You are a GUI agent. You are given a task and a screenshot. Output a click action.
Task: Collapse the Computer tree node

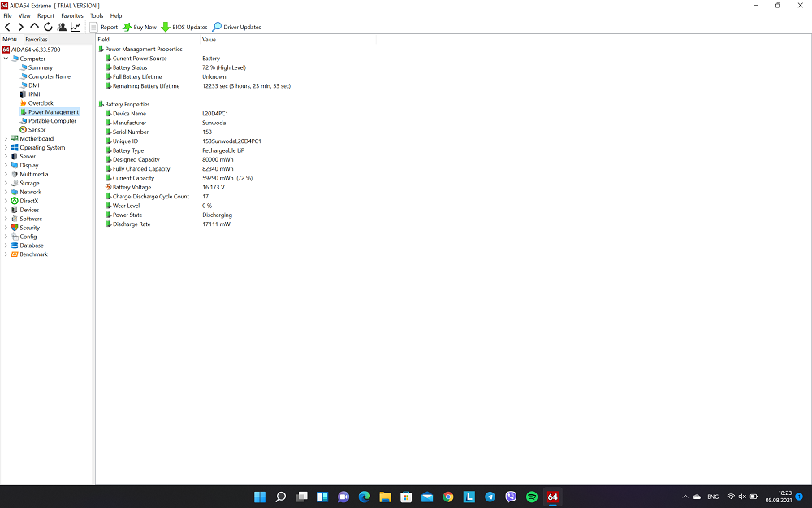6,59
